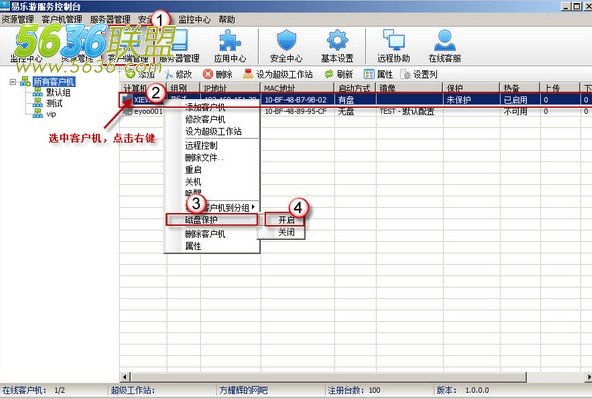
Task: Open the 帮助 menu
Action: [x=227, y=19]
